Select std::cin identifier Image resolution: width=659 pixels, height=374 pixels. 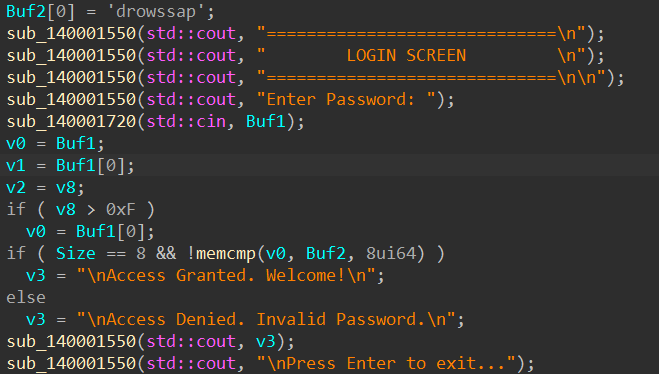point(186,121)
